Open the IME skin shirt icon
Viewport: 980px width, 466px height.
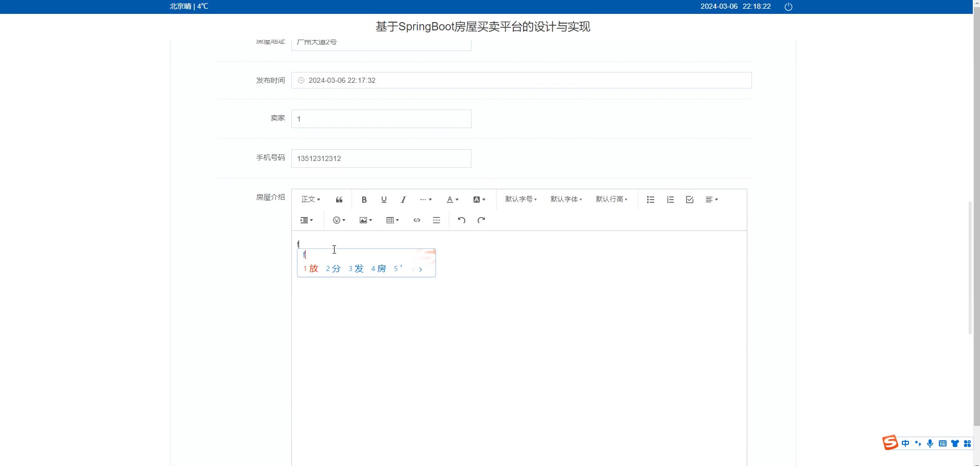pyautogui.click(x=955, y=443)
